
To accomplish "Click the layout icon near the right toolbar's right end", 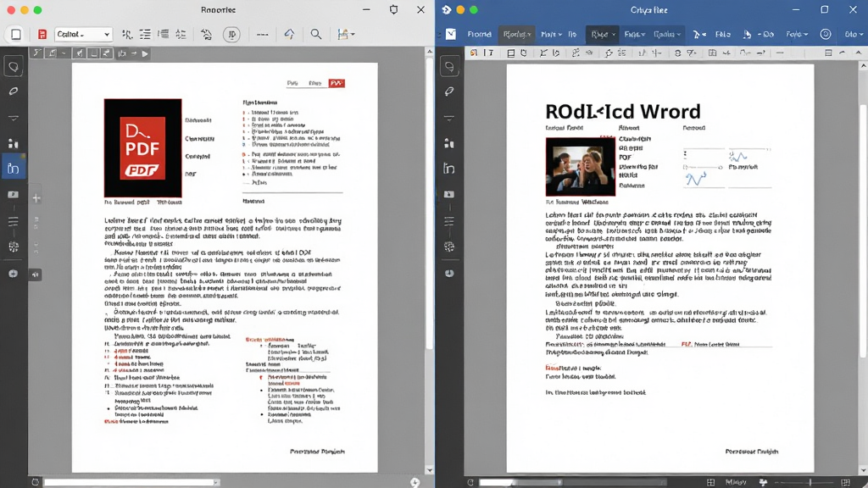I will click(x=828, y=53).
